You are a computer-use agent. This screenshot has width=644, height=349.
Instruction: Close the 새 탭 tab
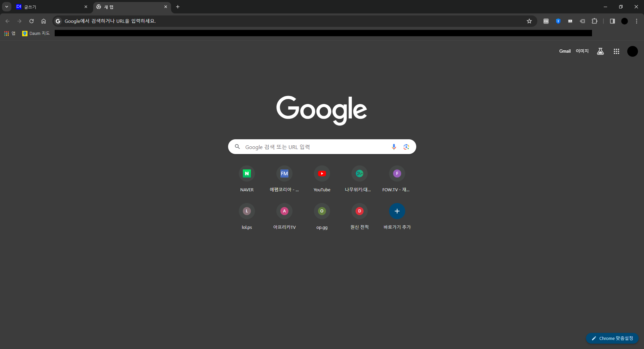tap(166, 7)
